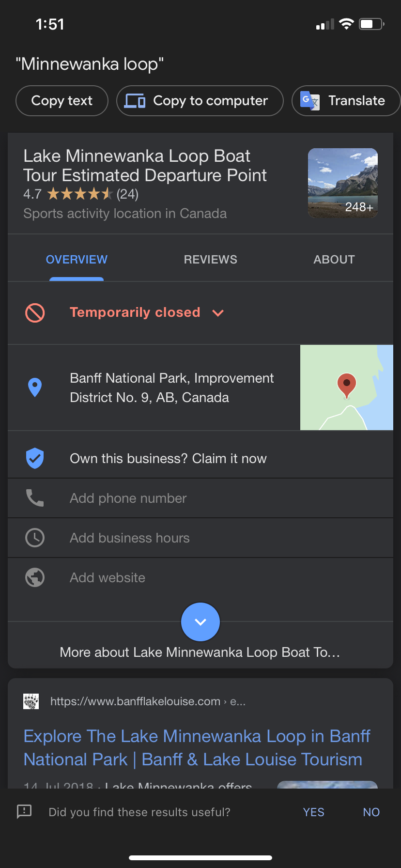Open the map preview with red marker
This screenshot has width=401, height=868.
(x=347, y=387)
